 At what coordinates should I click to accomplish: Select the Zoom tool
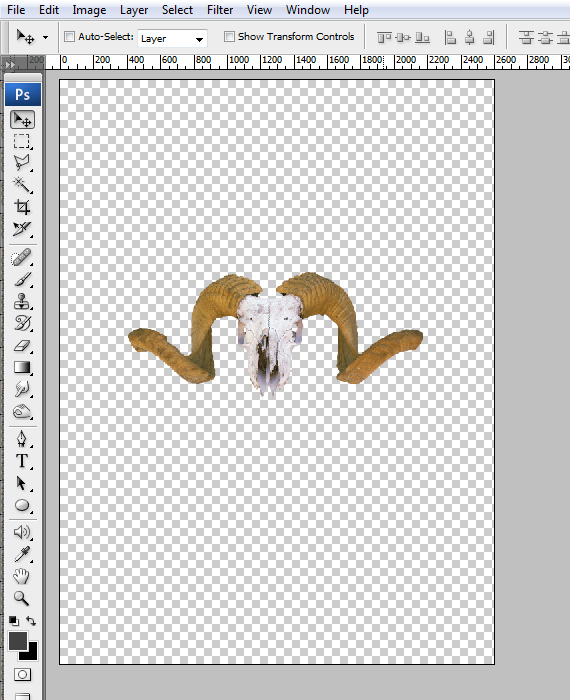pos(22,598)
